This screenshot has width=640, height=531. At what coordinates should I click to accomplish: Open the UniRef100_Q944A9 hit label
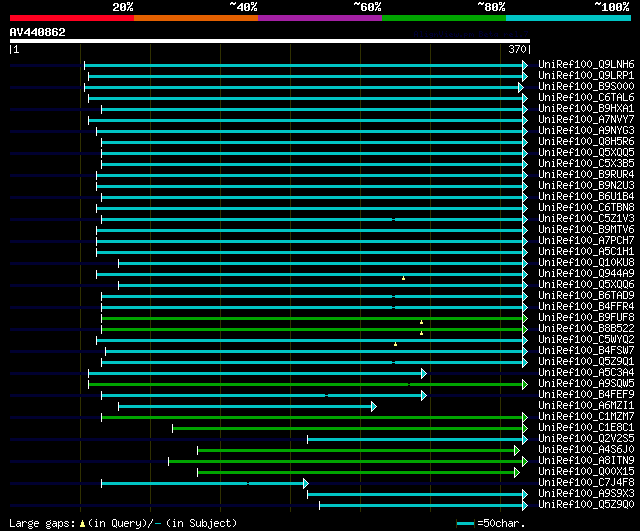(x=586, y=274)
